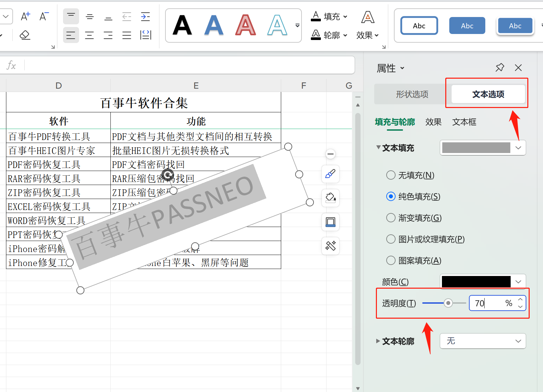Select shadowed blue Abc shape style

pyautogui.click(x=515, y=26)
